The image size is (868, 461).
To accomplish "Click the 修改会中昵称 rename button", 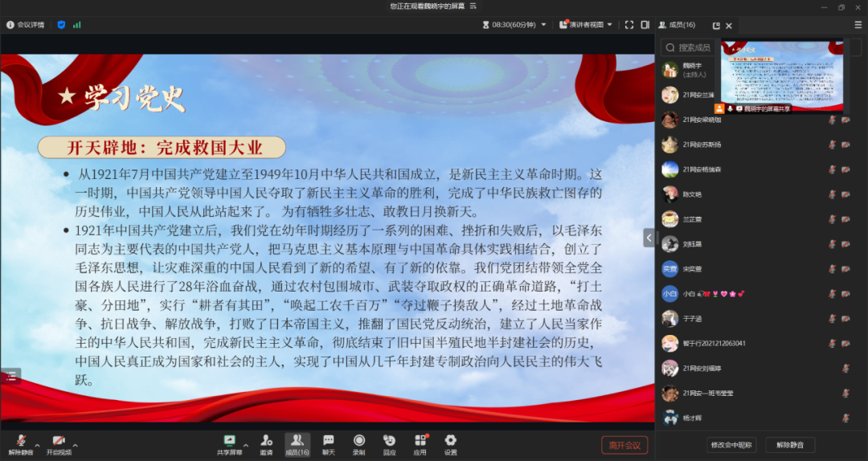I will [x=731, y=445].
